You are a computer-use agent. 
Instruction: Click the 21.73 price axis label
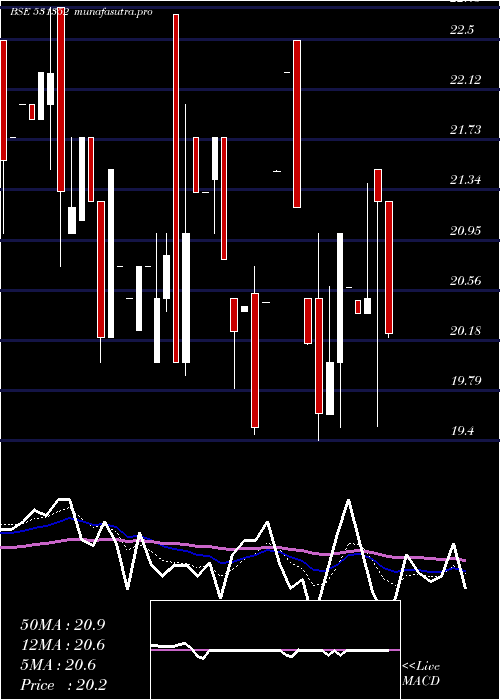[x=466, y=130]
